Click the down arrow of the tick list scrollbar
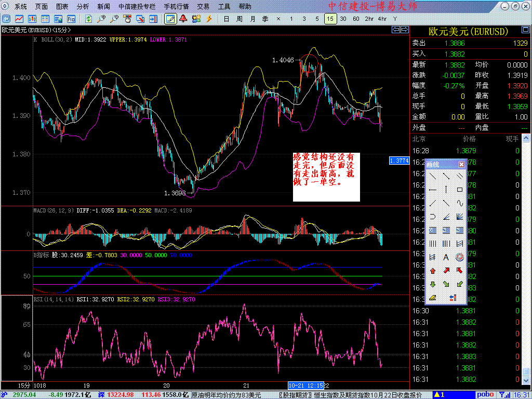This screenshot has height=399, width=532. (x=527, y=381)
